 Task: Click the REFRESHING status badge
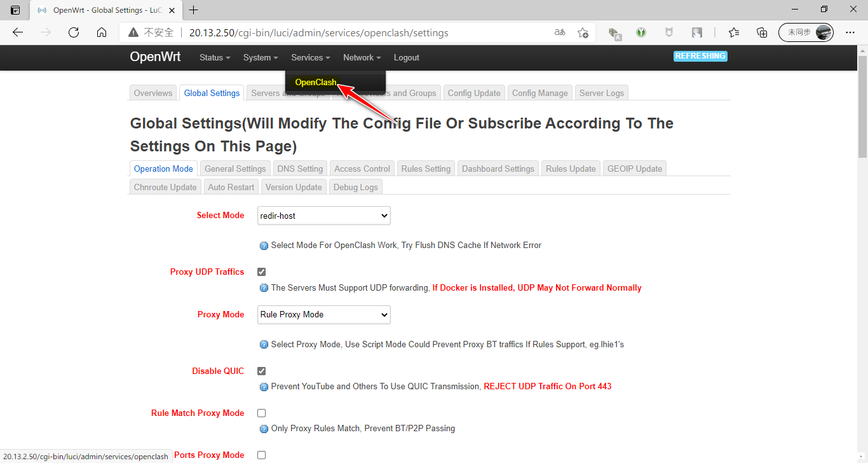pyautogui.click(x=700, y=56)
